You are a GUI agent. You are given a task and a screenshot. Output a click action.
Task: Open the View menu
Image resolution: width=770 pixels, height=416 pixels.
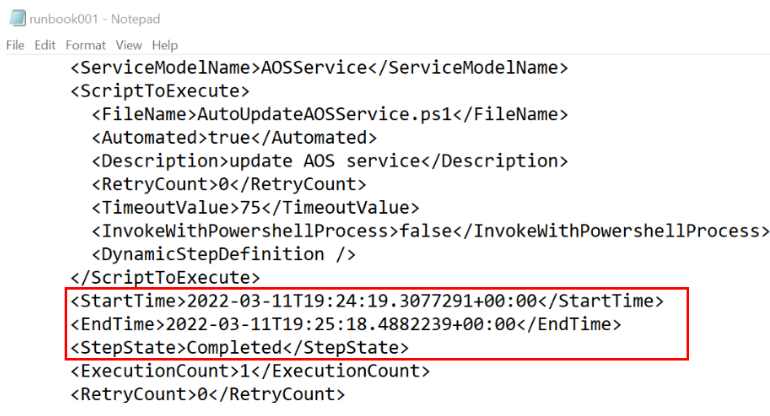[128, 45]
